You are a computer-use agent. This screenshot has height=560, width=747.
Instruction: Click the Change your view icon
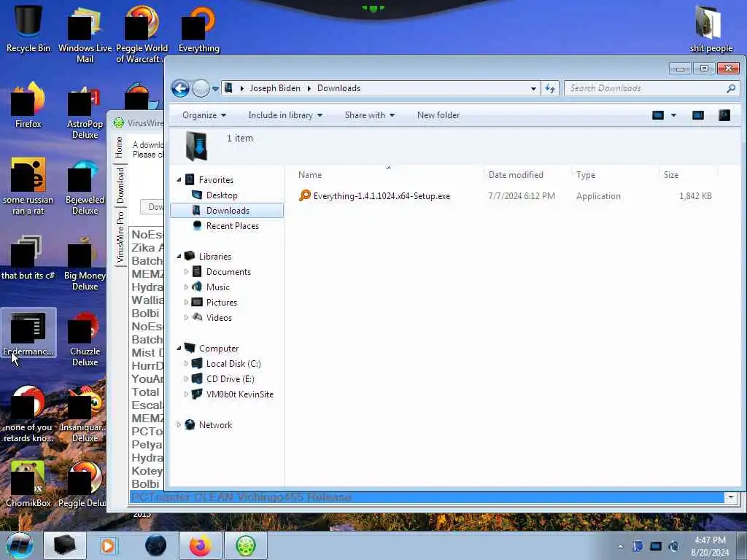pos(658,115)
